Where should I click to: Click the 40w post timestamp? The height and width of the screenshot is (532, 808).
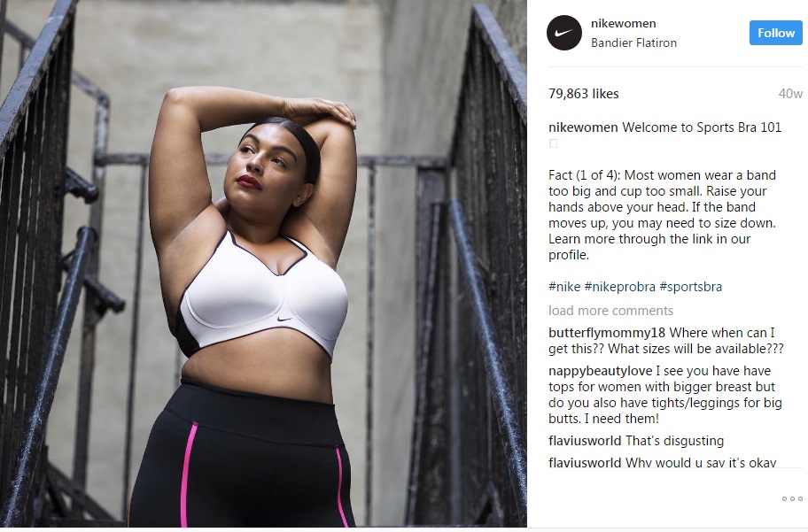coord(790,94)
